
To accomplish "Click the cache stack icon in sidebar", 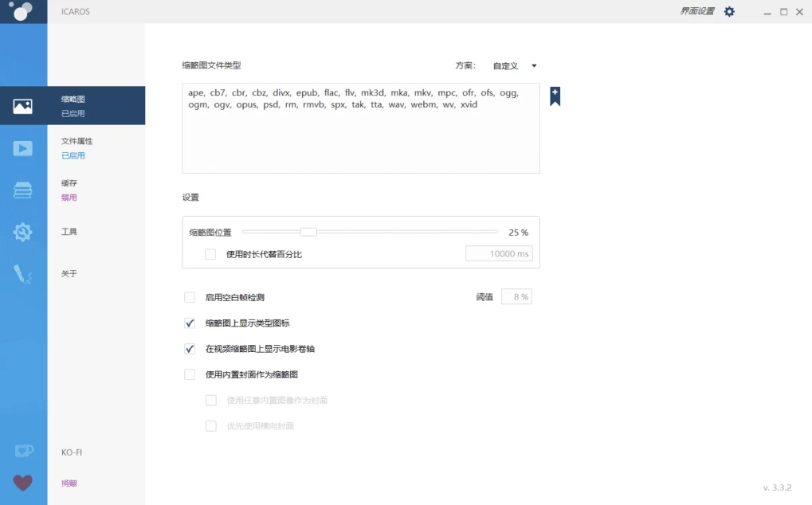I will click(23, 190).
